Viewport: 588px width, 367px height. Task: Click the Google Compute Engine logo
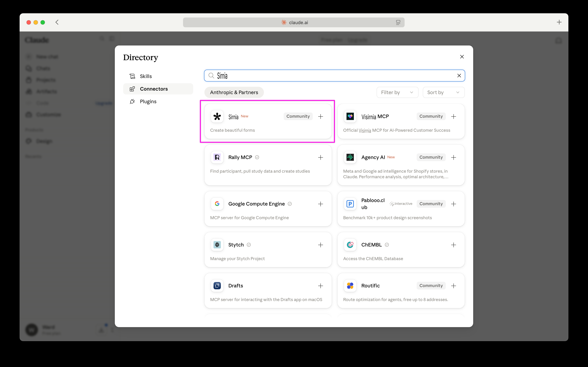tap(217, 204)
